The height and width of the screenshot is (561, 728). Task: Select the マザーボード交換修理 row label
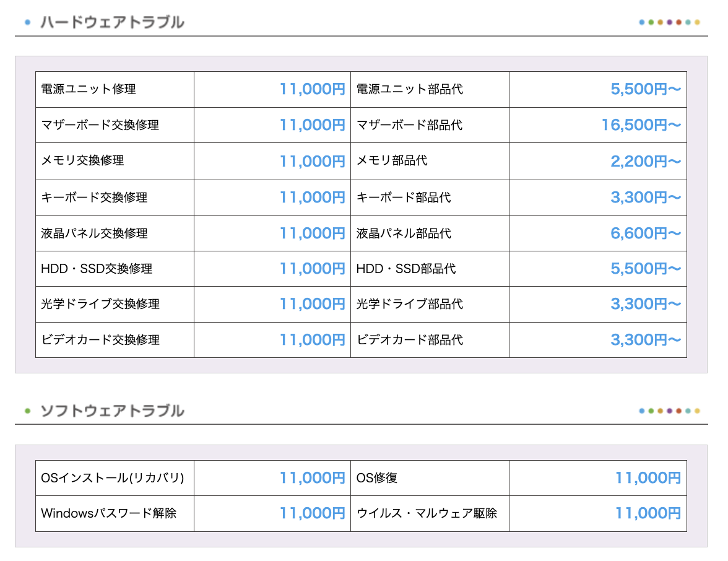[x=100, y=125]
